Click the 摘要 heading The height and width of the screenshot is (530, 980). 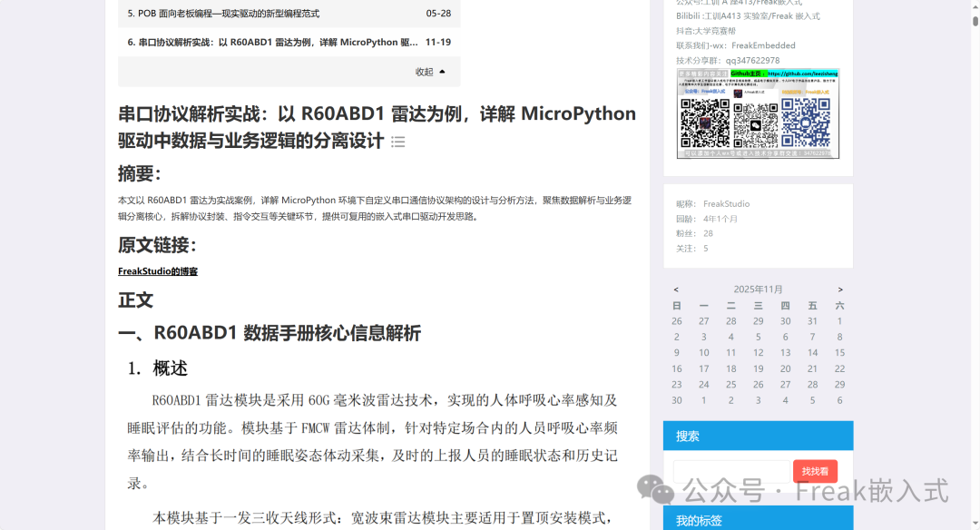(140, 173)
